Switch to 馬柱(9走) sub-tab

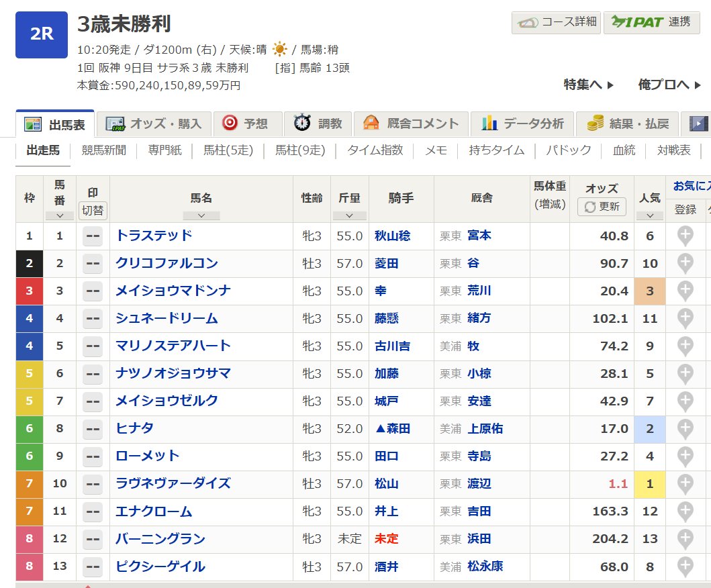pos(300,150)
